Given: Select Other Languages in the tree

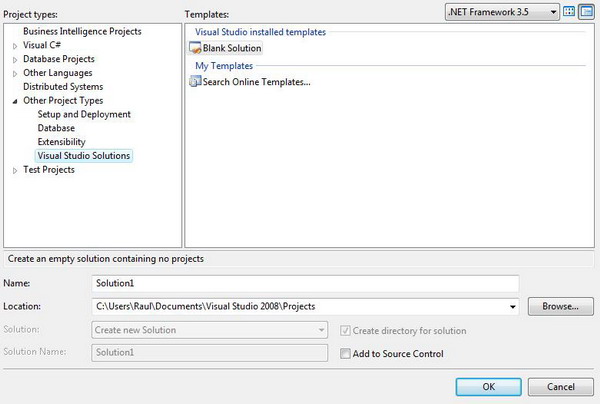Looking at the screenshot, I should coord(58,73).
